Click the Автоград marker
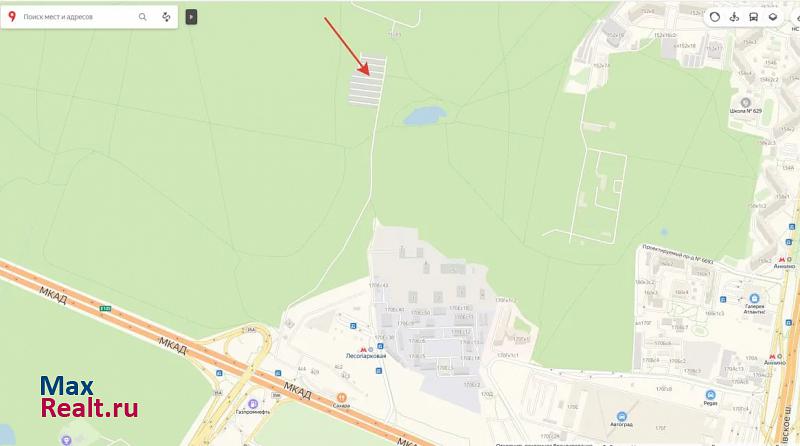The image size is (800, 446). click(621, 416)
